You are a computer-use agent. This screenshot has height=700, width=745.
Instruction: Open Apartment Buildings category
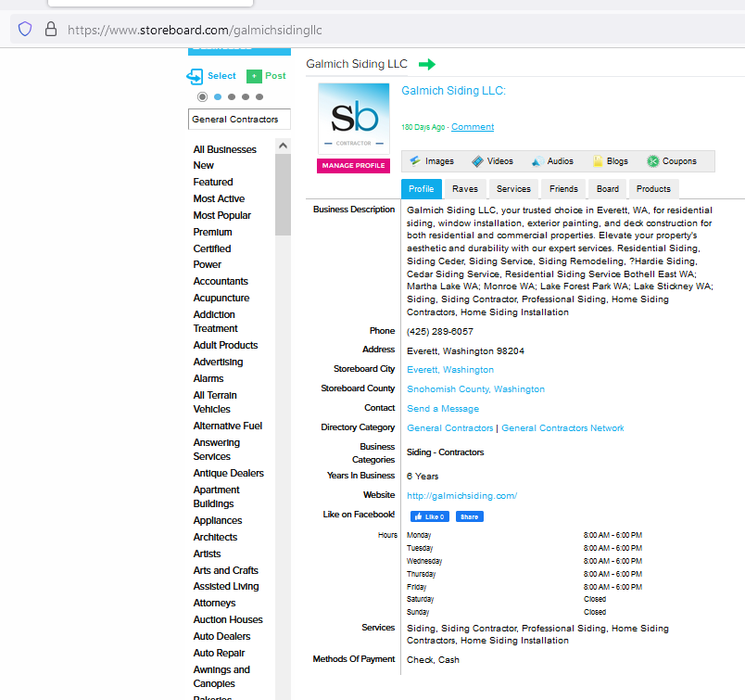216,496
